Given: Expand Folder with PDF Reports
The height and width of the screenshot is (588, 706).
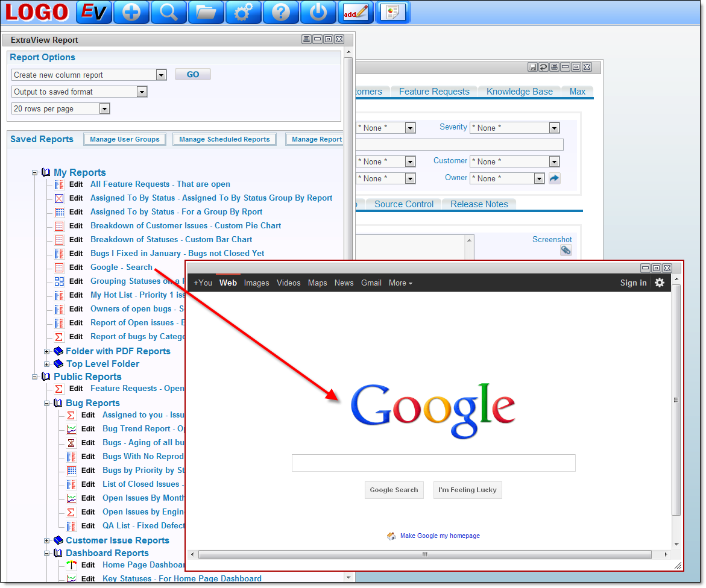Looking at the screenshot, I should click(47, 351).
